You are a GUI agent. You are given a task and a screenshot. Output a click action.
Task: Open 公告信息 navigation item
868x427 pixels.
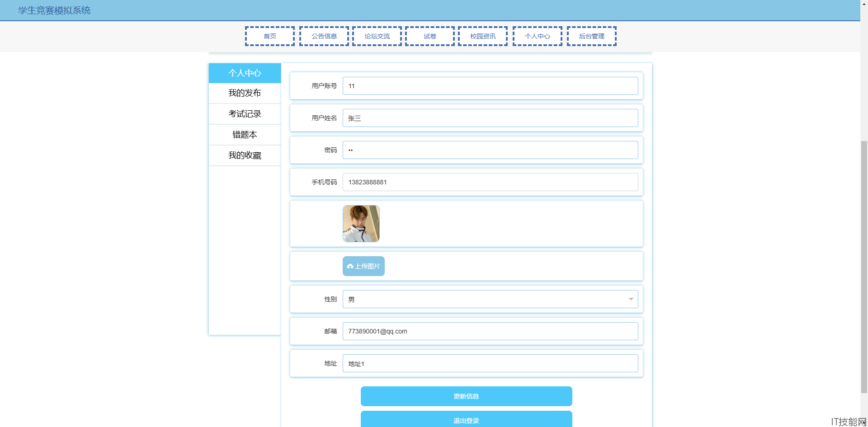[324, 36]
